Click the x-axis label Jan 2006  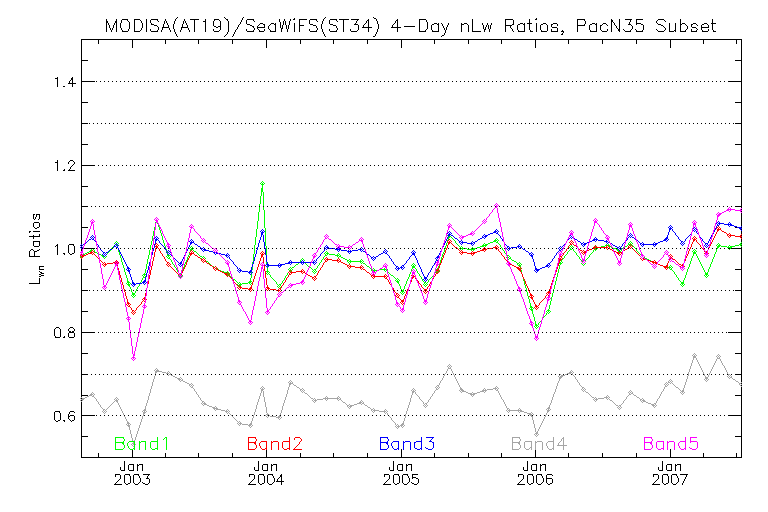pyautogui.click(x=535, y=473)
